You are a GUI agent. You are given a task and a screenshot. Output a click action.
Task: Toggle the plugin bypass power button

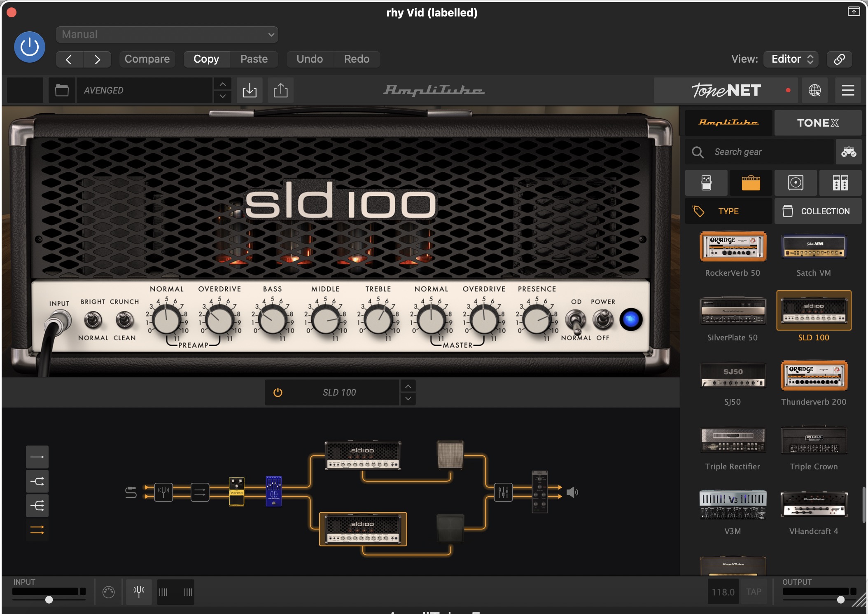[x=30, y=47]
